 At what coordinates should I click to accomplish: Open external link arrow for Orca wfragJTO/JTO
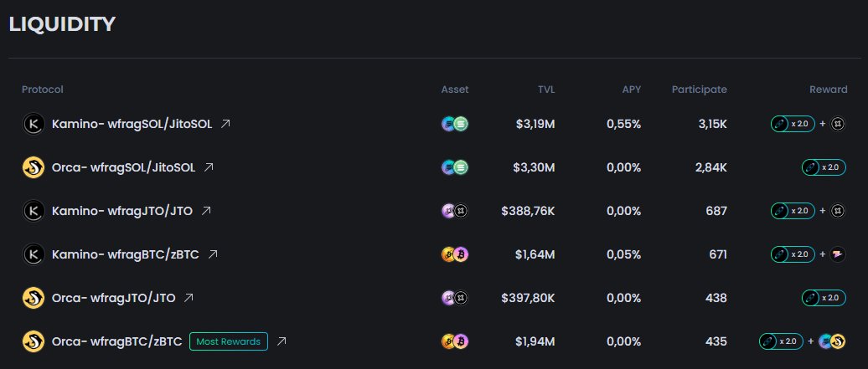189,298
